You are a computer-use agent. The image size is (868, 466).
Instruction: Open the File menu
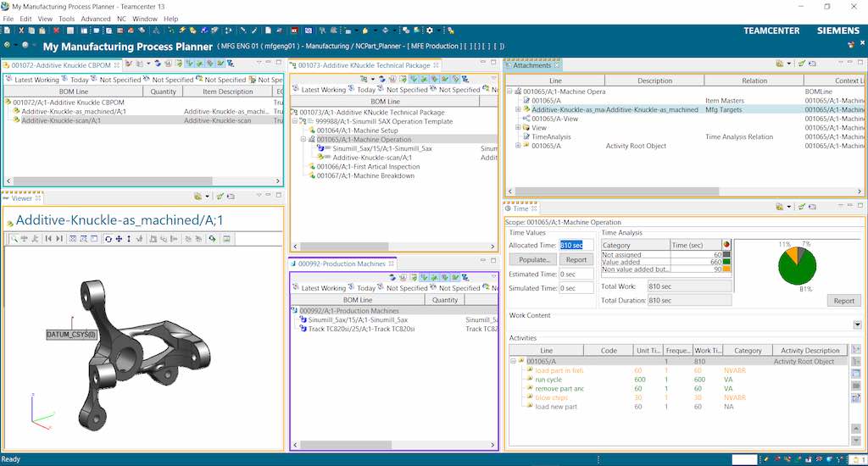pyautogui.click(x=8, y=19)
